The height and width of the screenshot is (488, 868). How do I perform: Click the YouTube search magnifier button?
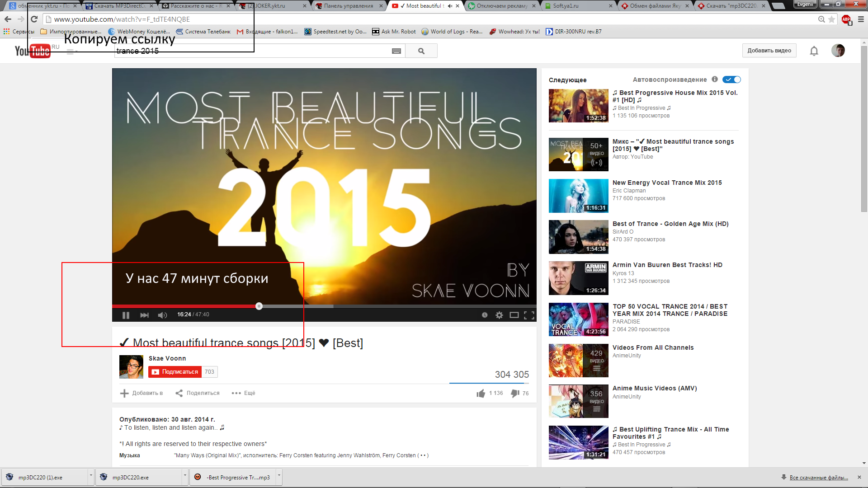[x=421, y=51]
